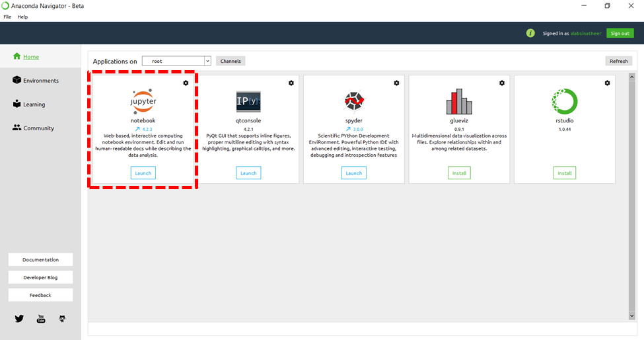
Task: Click the glueviz bar chart logo
Action: [x=459, y=102]
